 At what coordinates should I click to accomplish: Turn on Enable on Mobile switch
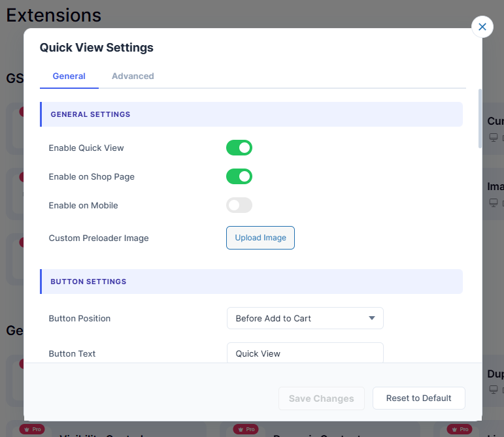tap(239, 205)
